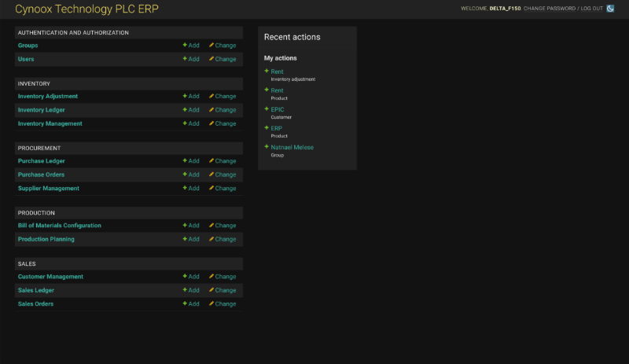Change Customer Management entries
Viewport: 629px width, 364px height.
223,277
